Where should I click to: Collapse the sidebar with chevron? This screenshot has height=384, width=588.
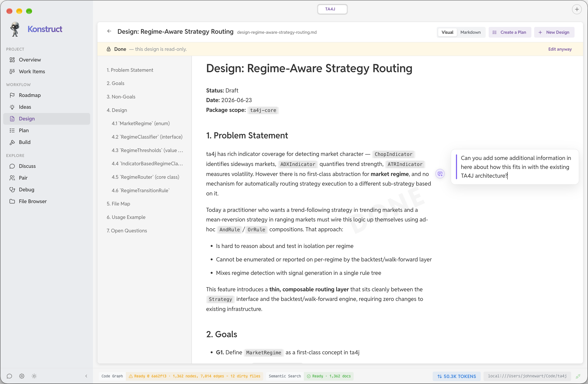click(86, 376)
